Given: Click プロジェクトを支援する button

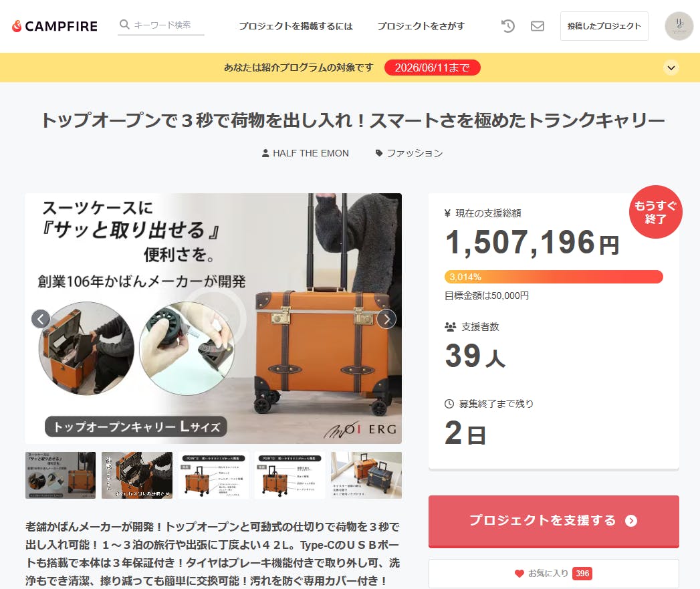Looking at the screenshot, I should click(554, 521).
